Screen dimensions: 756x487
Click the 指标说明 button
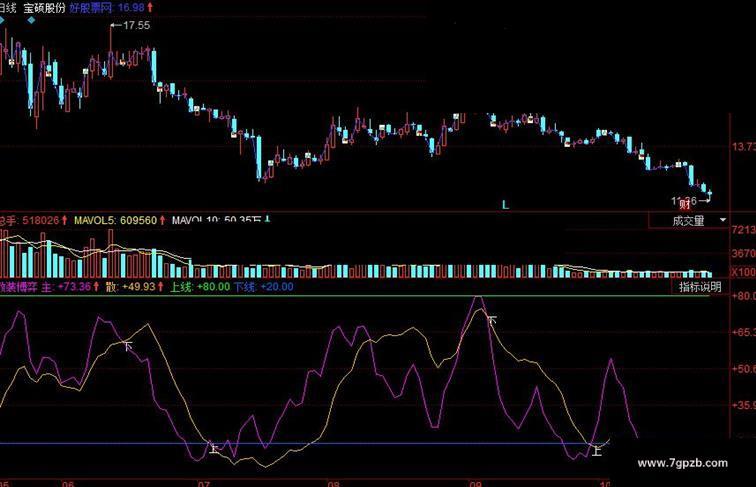click(x=700, y=287)
